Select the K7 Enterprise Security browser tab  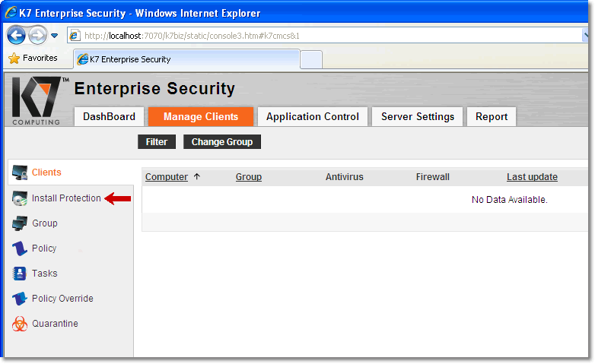[x=186, y=59]
